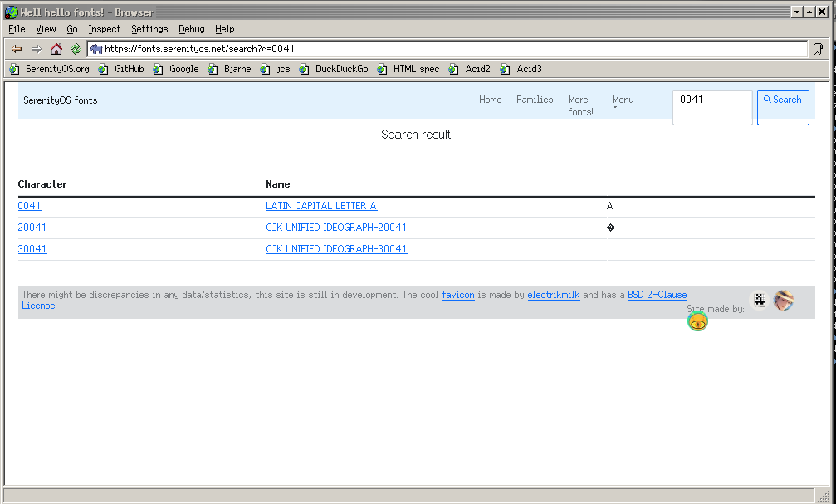Click the straw hat avatar in the footer
The image size is (836, 504).
click(783, 301)
